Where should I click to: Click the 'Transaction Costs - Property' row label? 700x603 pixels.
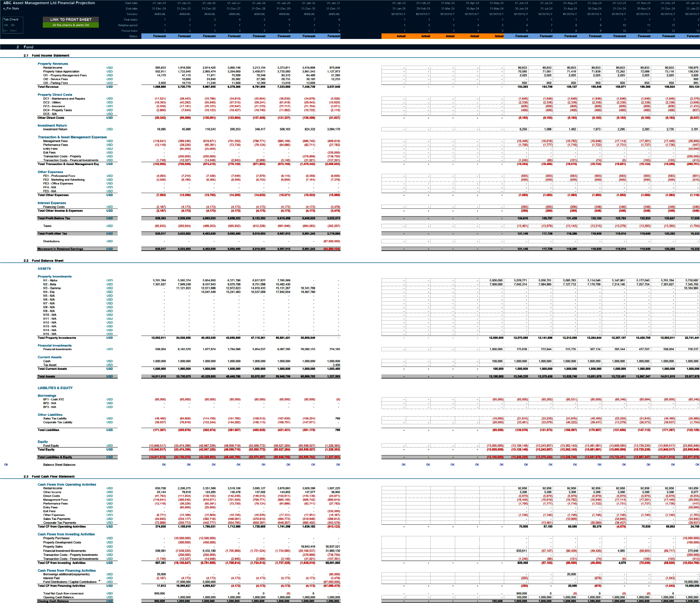click(x=62, y=156)
